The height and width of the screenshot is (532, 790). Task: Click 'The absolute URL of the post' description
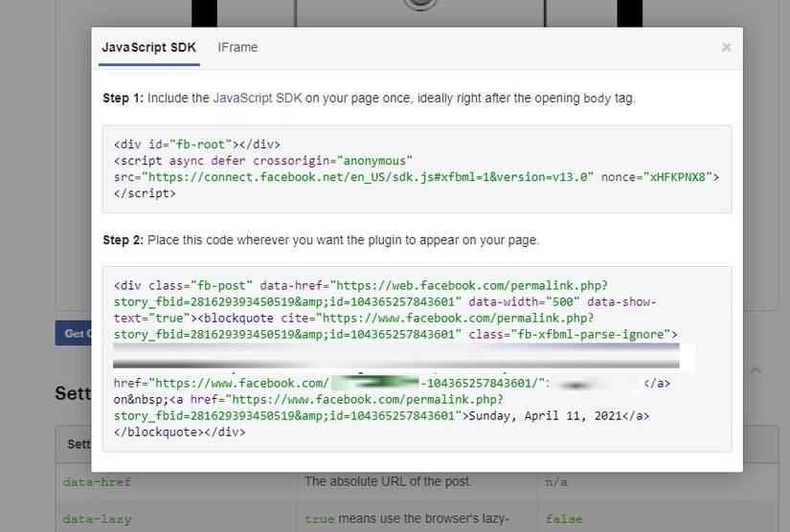point(388,481)
